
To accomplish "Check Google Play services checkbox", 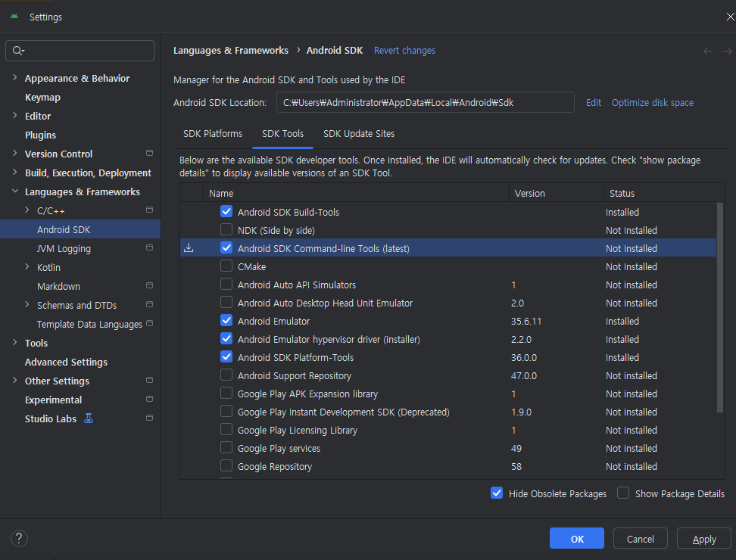I will coord(226,447).
